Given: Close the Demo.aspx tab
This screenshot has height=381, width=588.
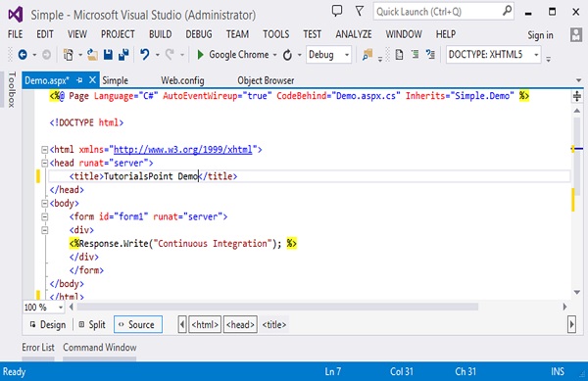Looking at the screenshot, I should tap(92, 79).
